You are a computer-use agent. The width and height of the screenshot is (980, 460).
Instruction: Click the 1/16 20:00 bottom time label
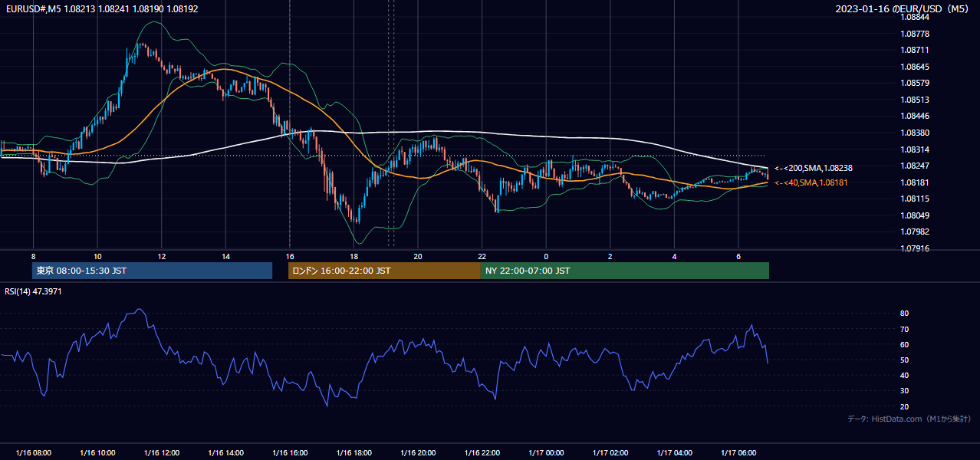(418, 453)
